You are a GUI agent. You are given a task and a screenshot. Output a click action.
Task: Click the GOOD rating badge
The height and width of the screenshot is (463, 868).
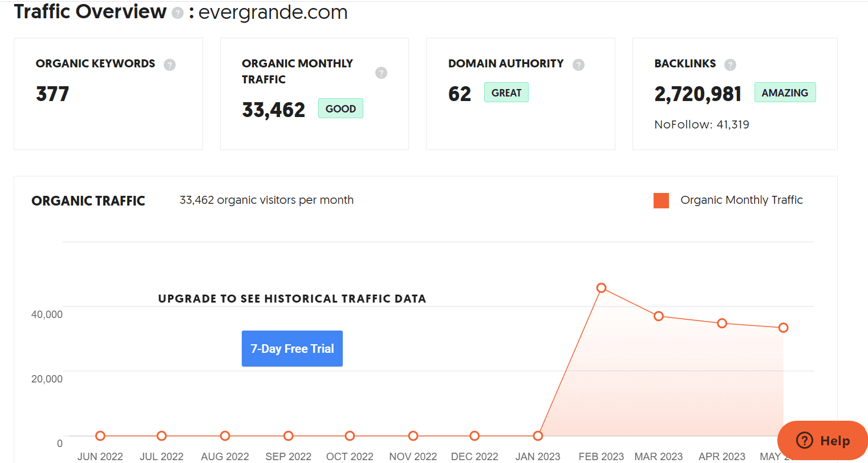point(340,108)
